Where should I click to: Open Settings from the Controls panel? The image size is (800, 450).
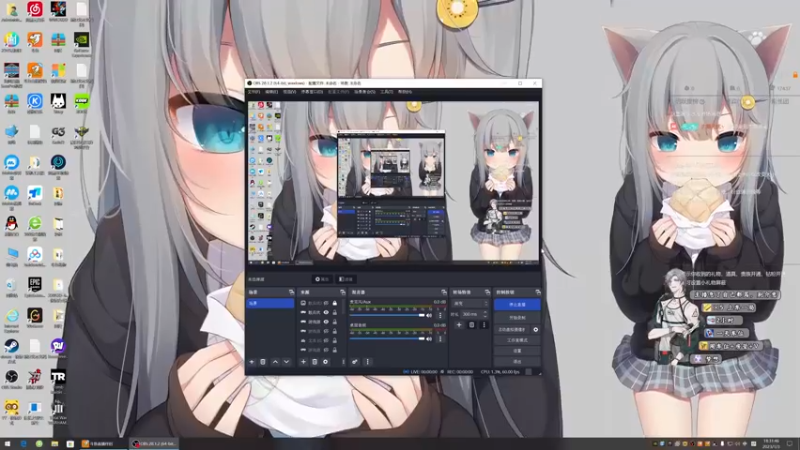[517, 351]
